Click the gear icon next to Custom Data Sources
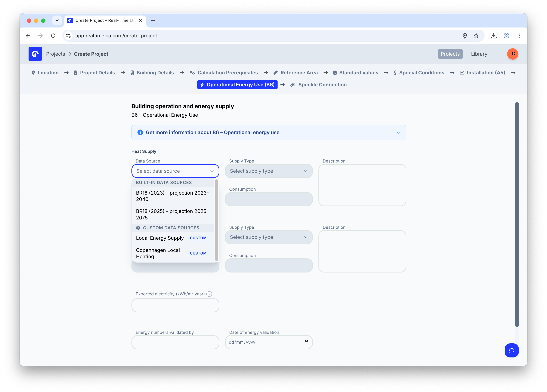Image resolution: width=547 pixels, height=392 pixels. pyautogui.click(x=138, y=228)
